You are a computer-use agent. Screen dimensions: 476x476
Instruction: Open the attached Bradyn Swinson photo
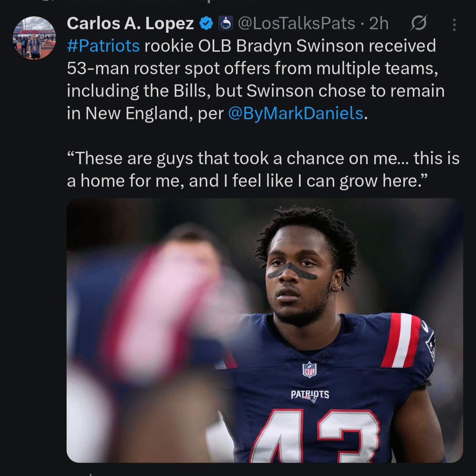pyautogui.click(x=264, y=330)
